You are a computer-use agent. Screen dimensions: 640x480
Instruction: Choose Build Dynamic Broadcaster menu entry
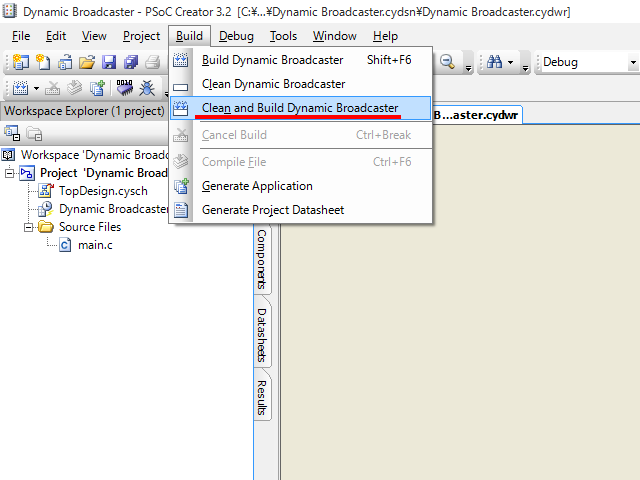[x=300, y=60]
